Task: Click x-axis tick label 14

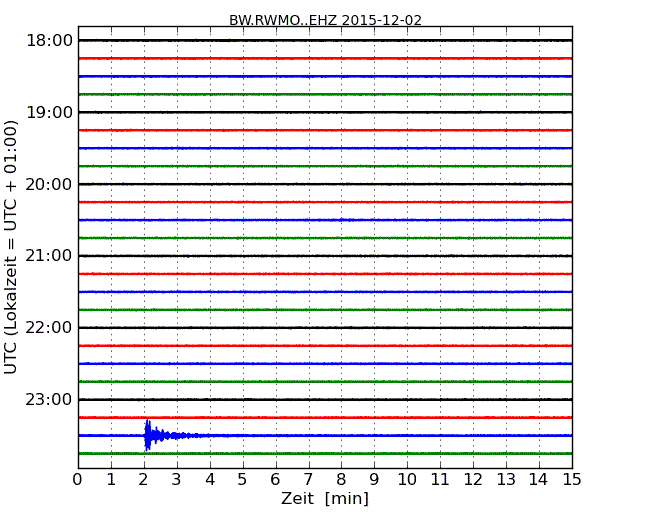Action: pos(539,480)
